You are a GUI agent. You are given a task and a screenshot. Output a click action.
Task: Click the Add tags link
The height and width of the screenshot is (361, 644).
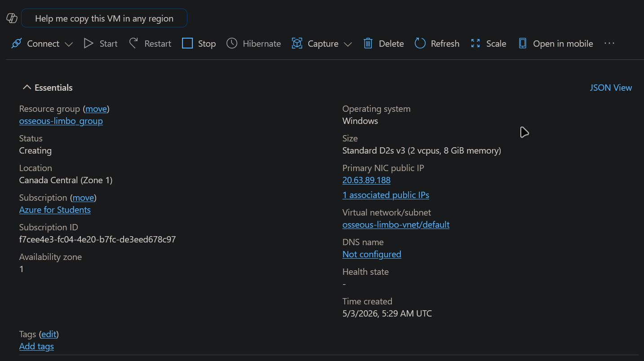coord(36,346)
